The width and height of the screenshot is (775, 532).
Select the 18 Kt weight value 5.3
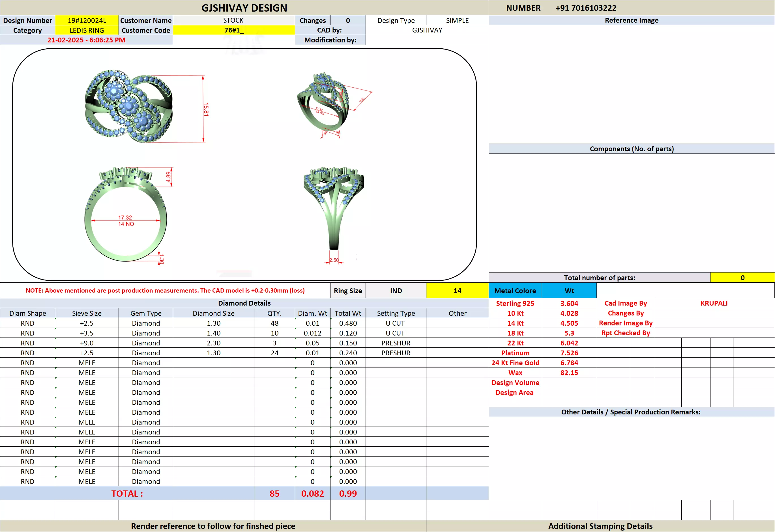[x=569, y=333]
